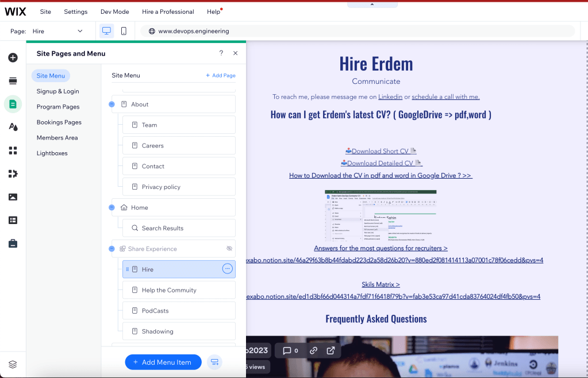Select the PodCasts page item
This screenshot has width=588, height=378.
[179, 311]
